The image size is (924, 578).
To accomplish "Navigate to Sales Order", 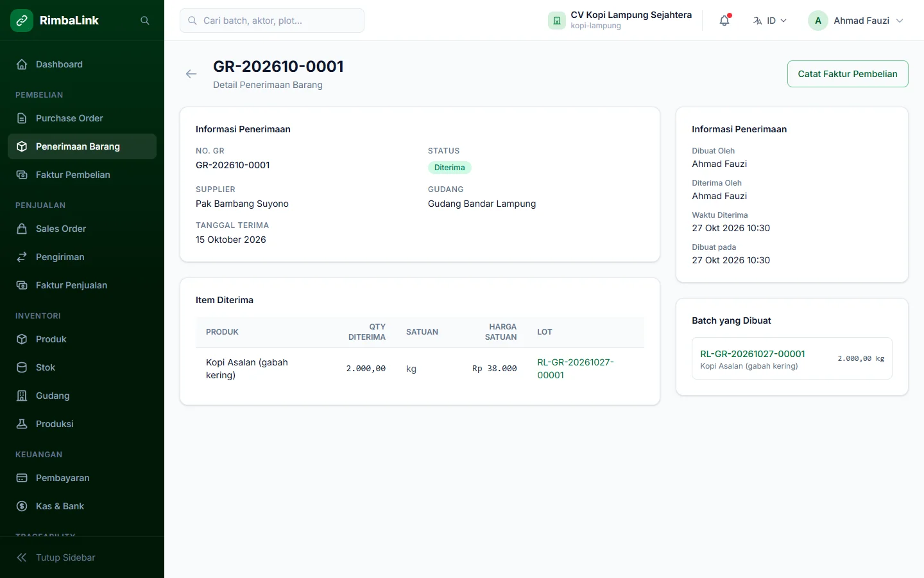I will [82, 229].
